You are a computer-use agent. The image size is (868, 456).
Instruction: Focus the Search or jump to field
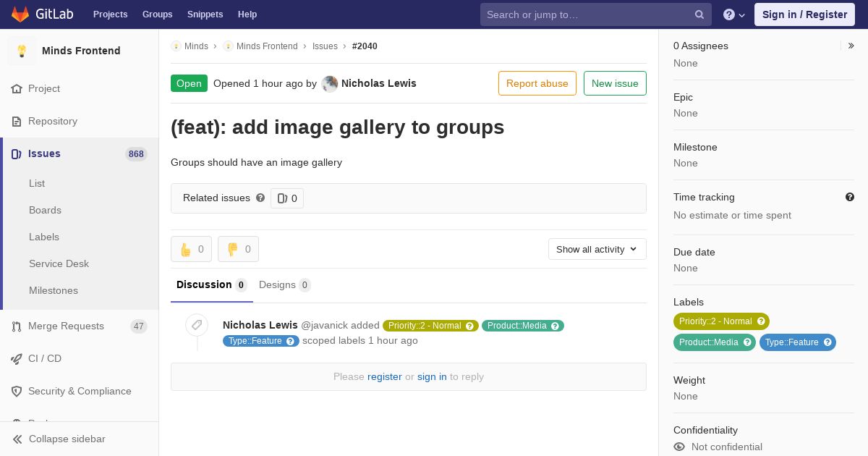pyautogui.click(x=596, y=14)
